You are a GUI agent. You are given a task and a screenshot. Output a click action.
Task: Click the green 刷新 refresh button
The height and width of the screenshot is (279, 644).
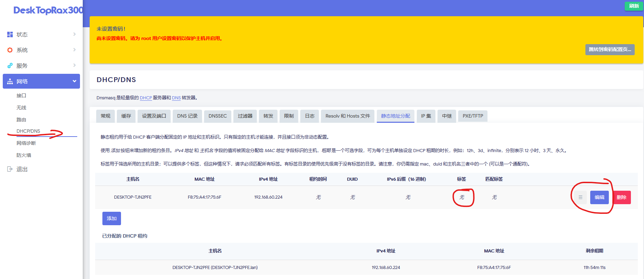pyautogui.click(x=634, y=6)
